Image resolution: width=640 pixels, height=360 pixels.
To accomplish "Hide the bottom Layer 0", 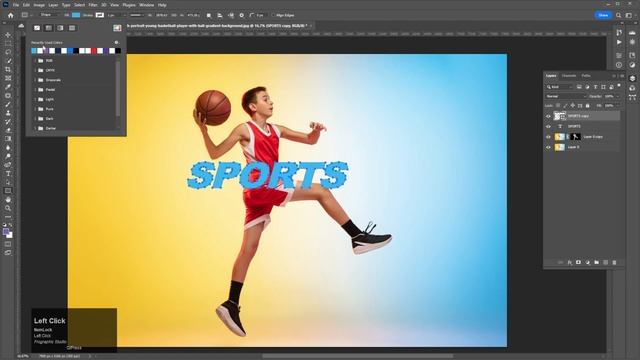I will coord(548,147).
